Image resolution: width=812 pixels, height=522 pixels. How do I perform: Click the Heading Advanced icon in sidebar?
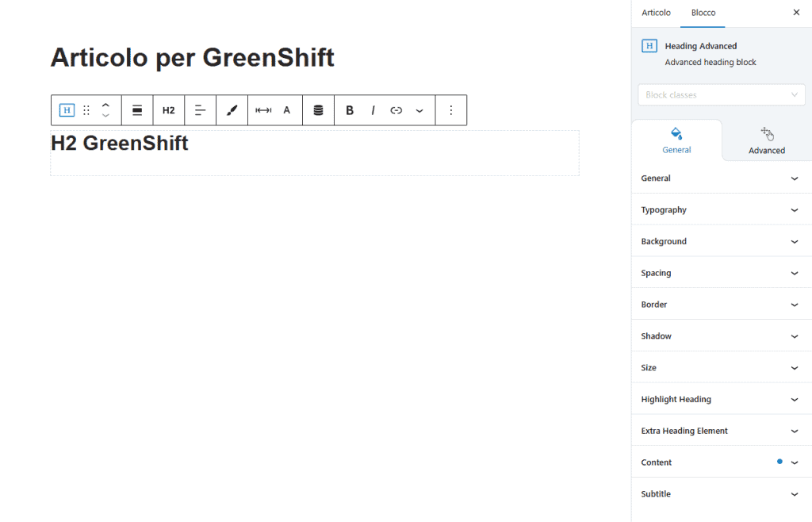(x=649, y=45)
